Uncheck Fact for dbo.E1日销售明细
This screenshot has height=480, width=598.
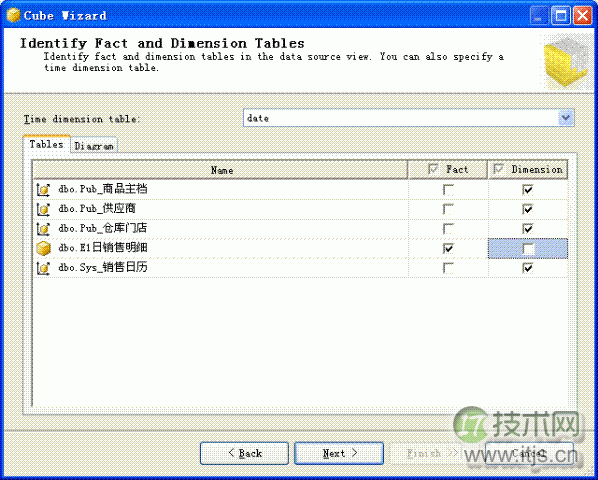[x=448, y=248]
